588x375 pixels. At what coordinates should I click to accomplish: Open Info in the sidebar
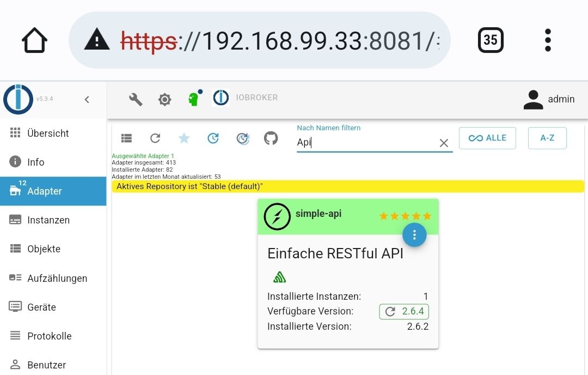point(53,162)
